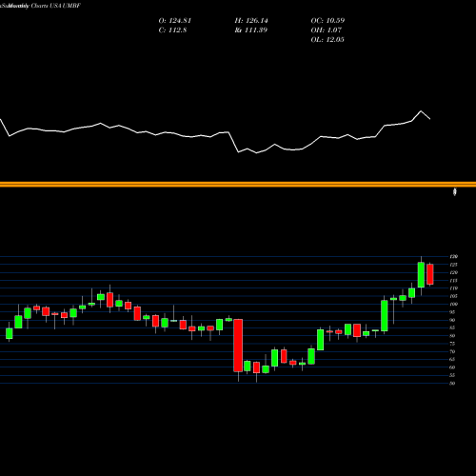Click the 120 price axis label
The height and width of the screenshot is (476, 476).
[453, 272]
